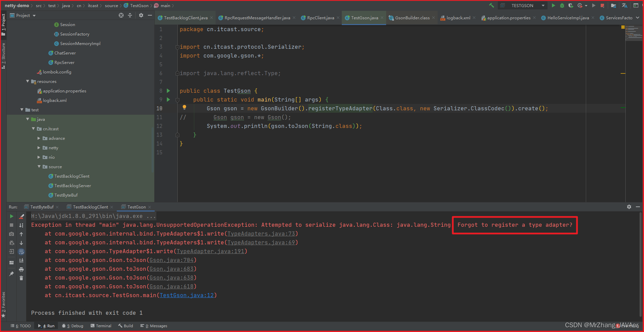
Task: Click scroll to end of console output
Action: click(x=21, y=261)
